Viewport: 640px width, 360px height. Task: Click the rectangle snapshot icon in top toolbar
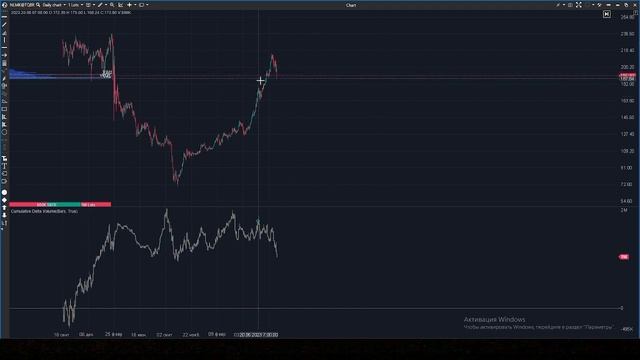point(142,5)
